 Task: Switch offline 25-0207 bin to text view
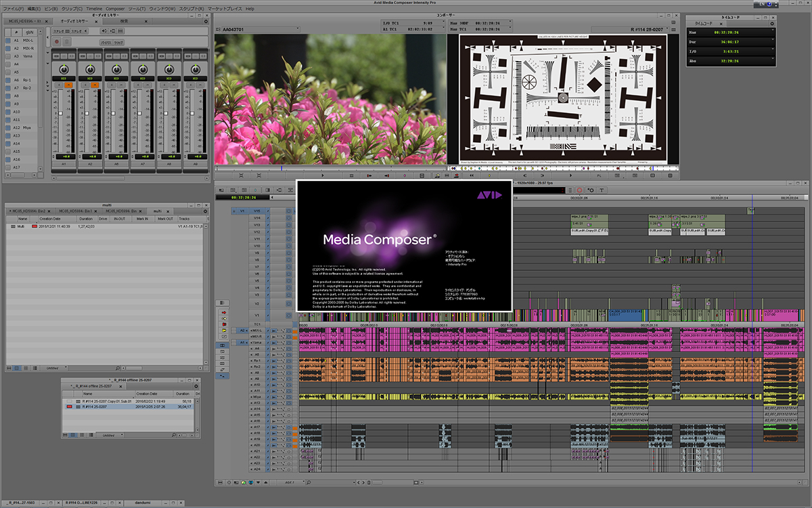(x=74, y=435)
